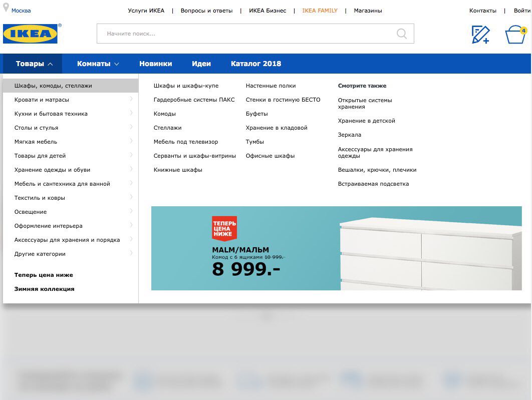Focus the Начните поиск search field
532x400 pixels.
coord(255,34)
